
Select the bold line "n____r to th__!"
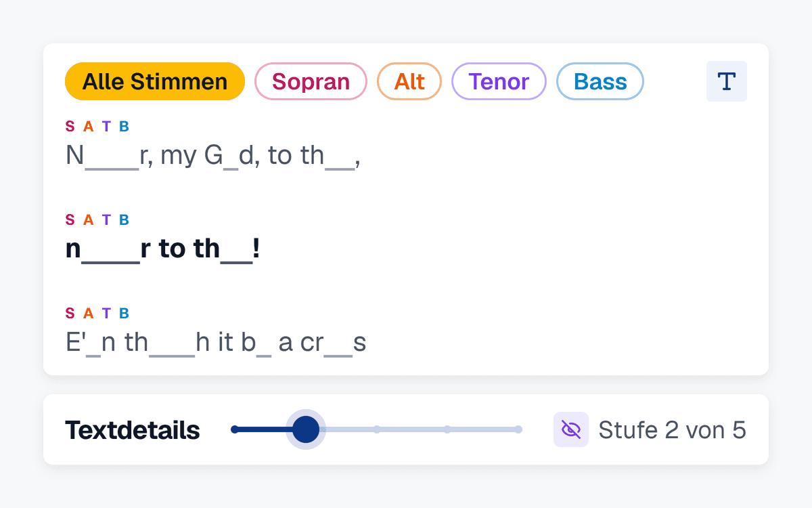[x=163, y=249]
